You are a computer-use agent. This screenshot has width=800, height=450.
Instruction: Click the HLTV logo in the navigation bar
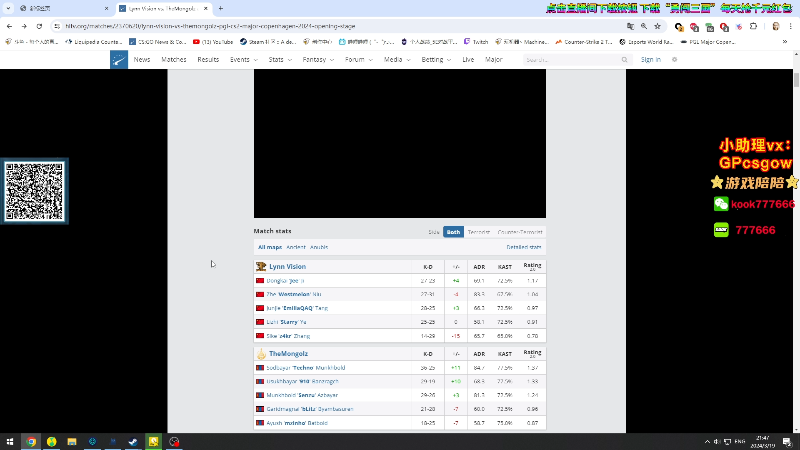coord(119,60)
